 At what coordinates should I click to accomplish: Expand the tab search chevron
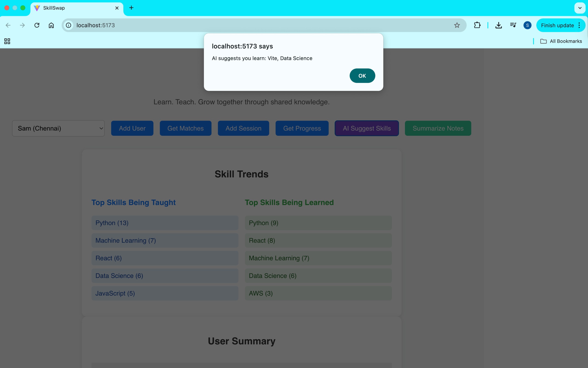(x=580, y=8)
